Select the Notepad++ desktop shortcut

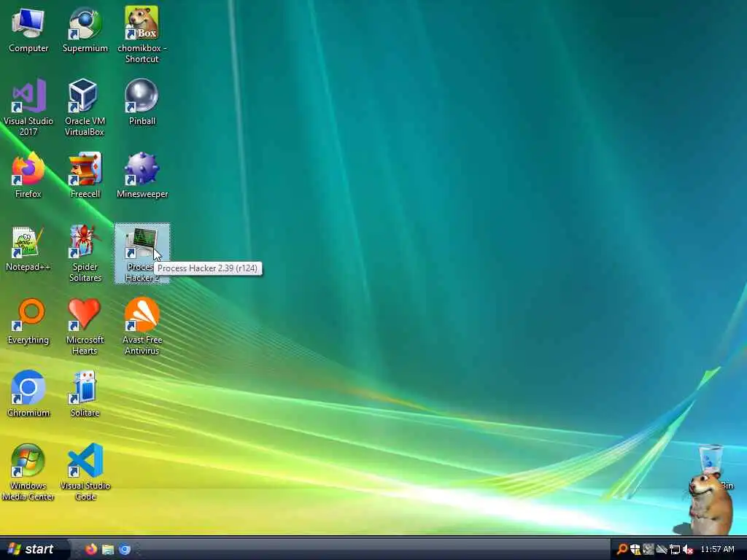[28, 249]
